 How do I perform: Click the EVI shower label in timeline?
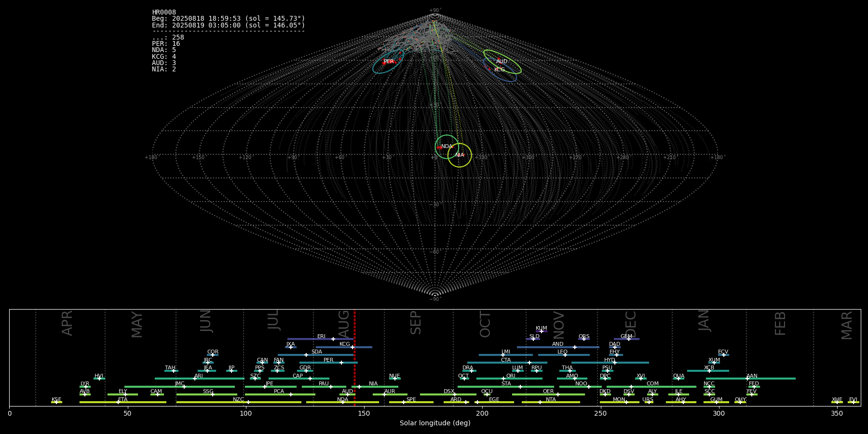point(853,400)
